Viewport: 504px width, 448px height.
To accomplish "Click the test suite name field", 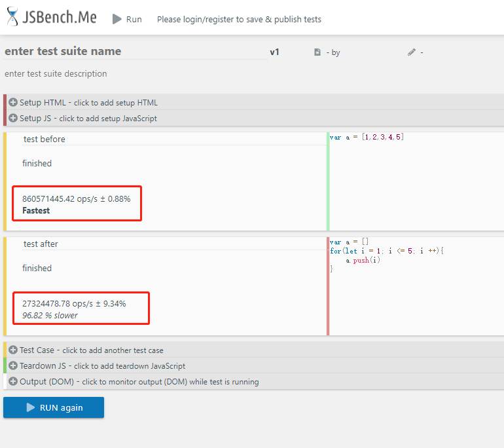I will (135, 52).
